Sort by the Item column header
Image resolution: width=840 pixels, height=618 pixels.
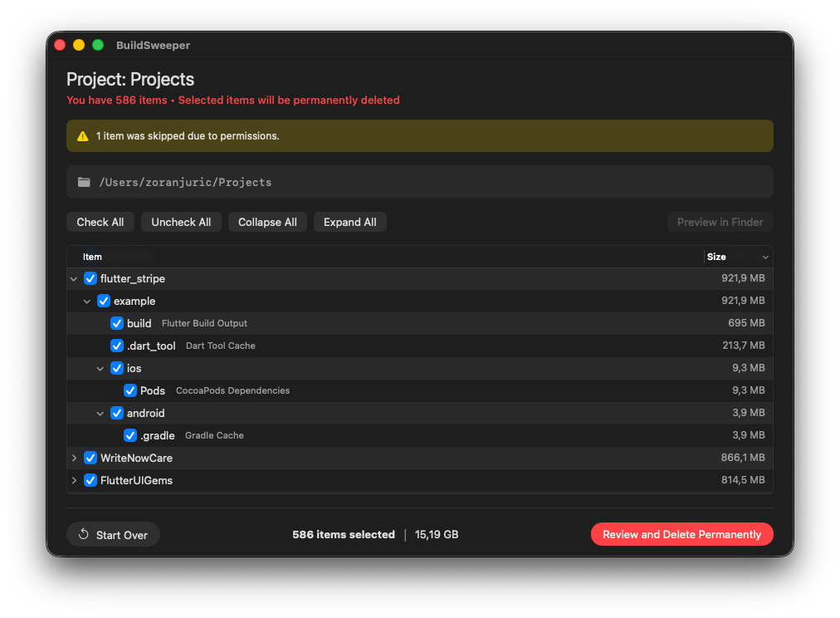coord(92,257)
